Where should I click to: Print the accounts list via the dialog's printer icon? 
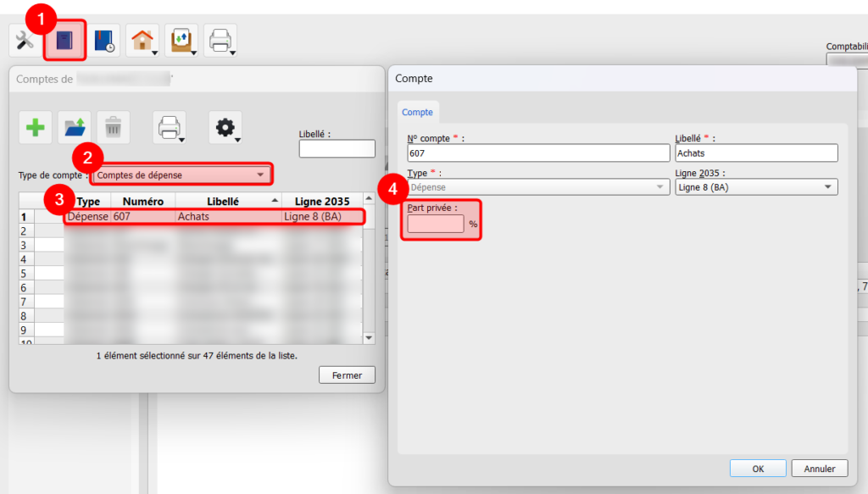tap(169, 128)
